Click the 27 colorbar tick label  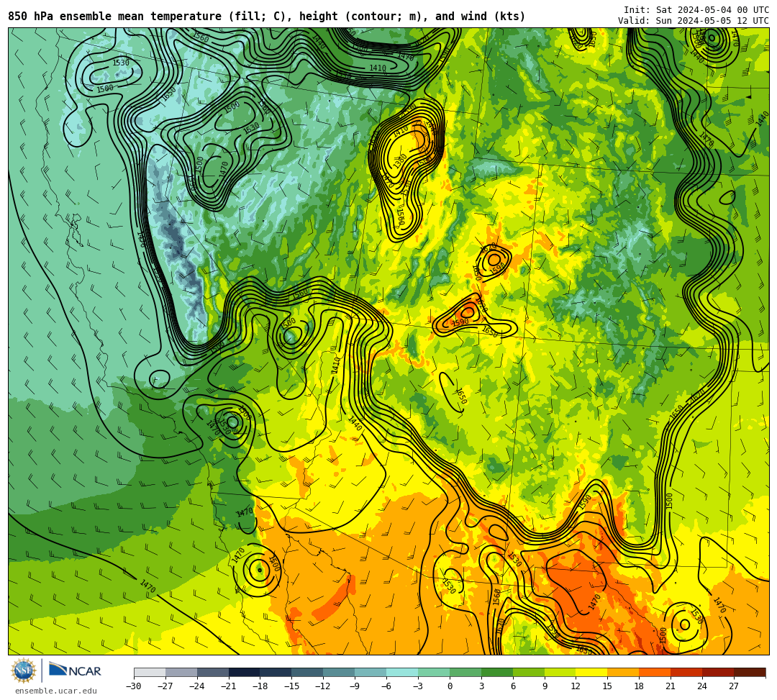(734, 686)
